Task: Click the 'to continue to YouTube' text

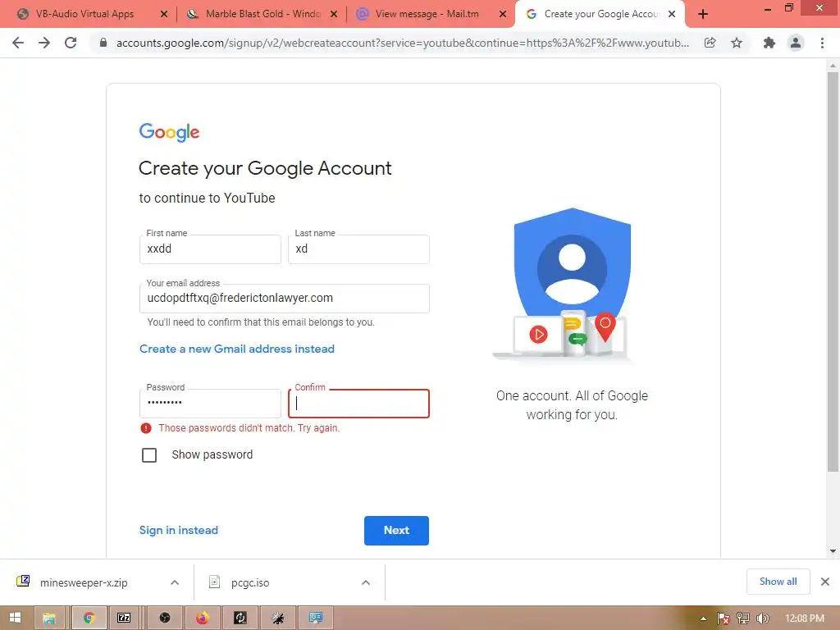Action: [x=207, y=199]
